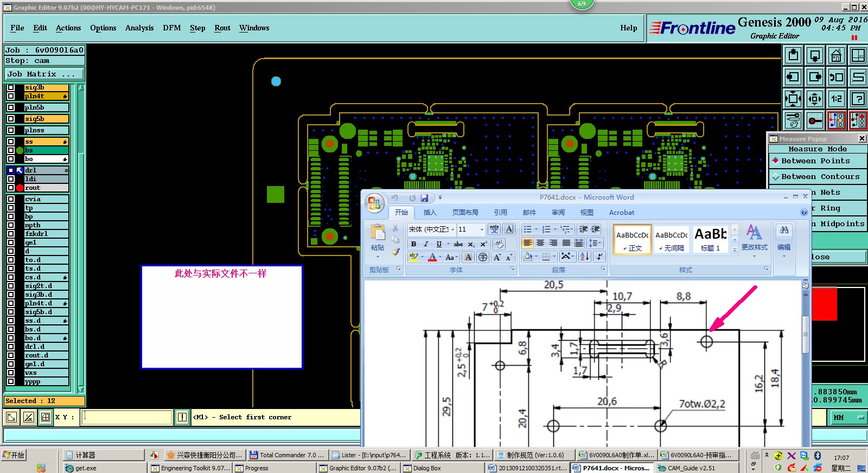Click the yellow highlight color swatch
Image resolution: width=868 pixels, height=473 pixels.
(x=414, y=257)
